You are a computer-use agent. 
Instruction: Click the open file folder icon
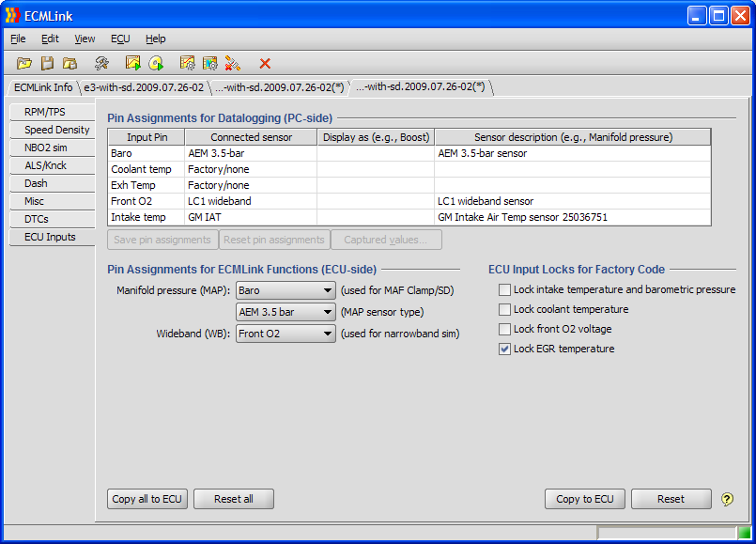pos(23,63)
